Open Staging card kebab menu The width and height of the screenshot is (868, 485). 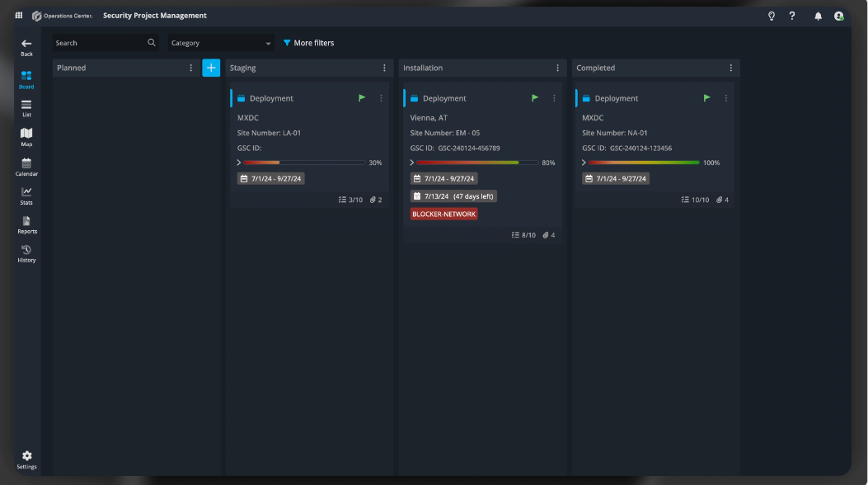(x=381, y=98)
